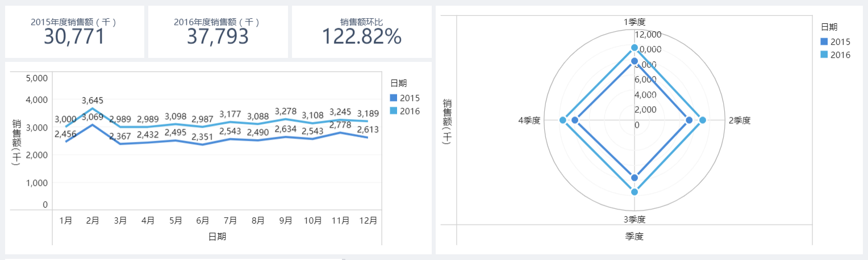This screenshot has width=868, height=260.
Task: Click the 销售额环比 122.82% card
Action: (x=362, y=32)
